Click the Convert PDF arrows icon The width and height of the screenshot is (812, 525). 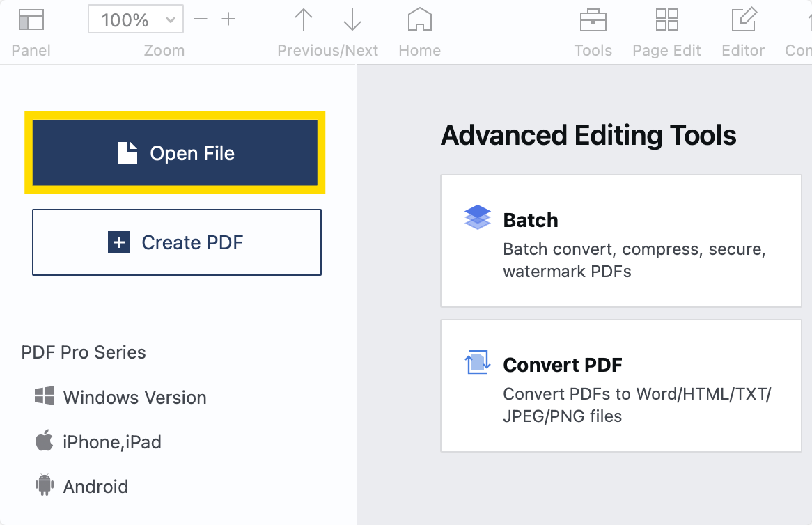477,363
